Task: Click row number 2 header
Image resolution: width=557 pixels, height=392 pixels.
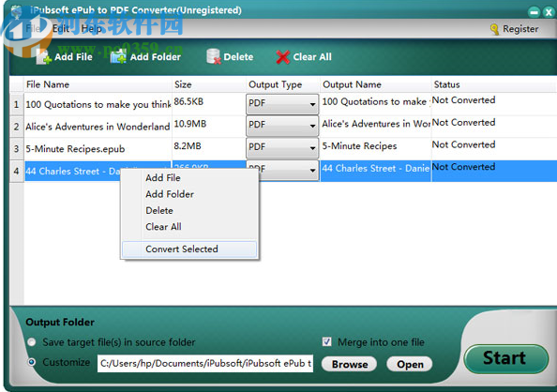Action: point(17,127)
